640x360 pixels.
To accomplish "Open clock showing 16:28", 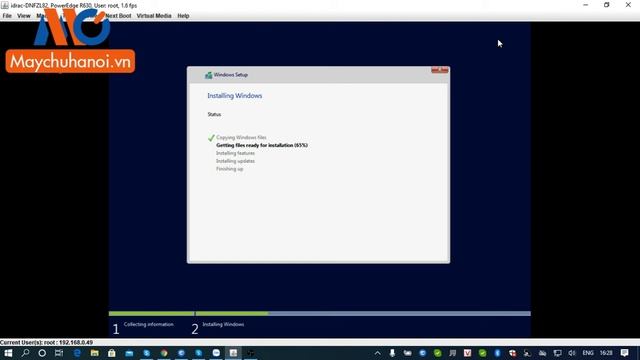I will click(606, 353).
